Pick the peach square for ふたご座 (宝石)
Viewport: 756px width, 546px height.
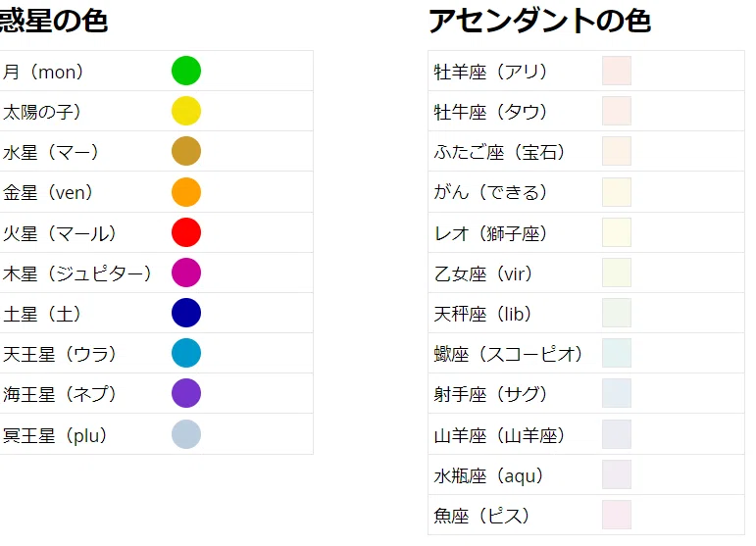[x=617, y=151]
